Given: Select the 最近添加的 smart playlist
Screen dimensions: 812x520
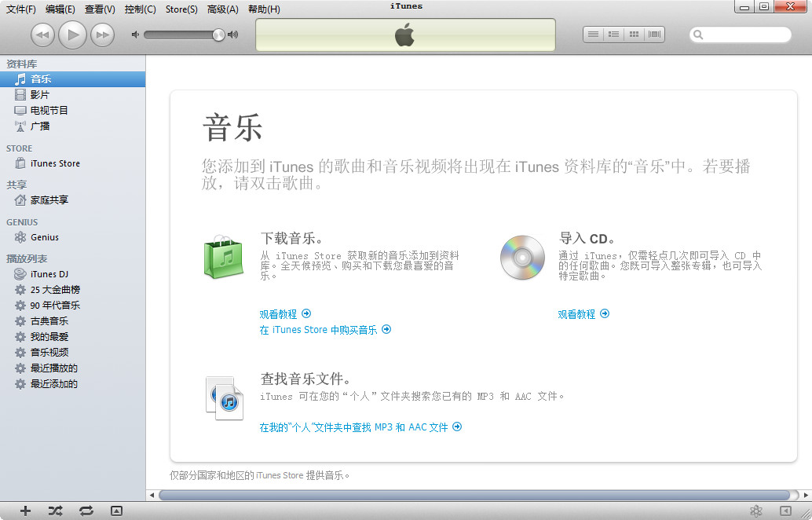Looking at the screenshot, I should 72,384.
